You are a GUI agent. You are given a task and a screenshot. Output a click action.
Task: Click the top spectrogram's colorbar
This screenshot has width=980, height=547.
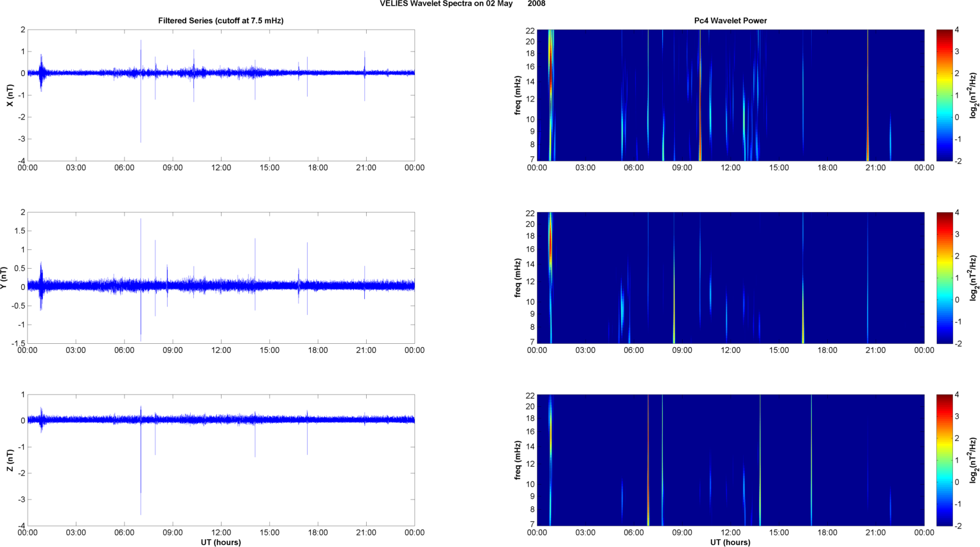tap(944, 95)
